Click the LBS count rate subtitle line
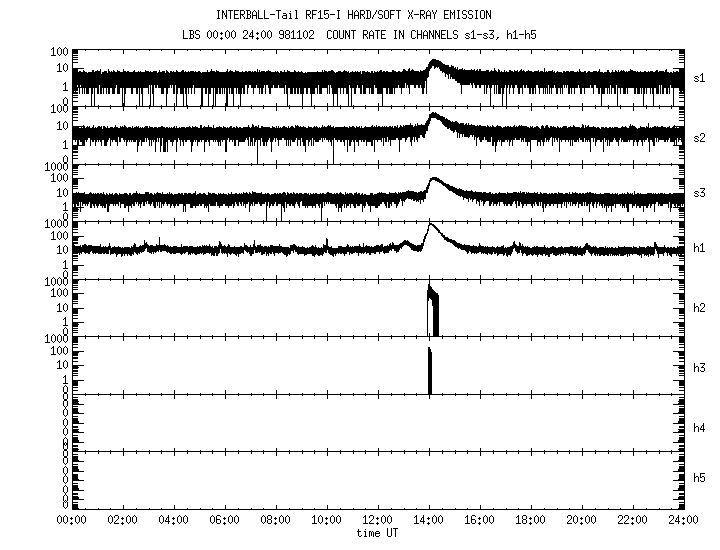The image size is (720, 550). point(354,34)
